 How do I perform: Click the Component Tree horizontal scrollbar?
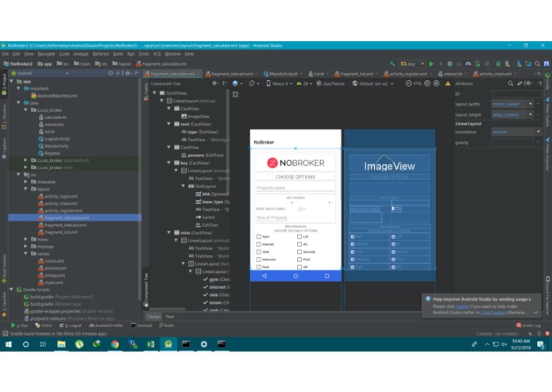click(168, 309)
